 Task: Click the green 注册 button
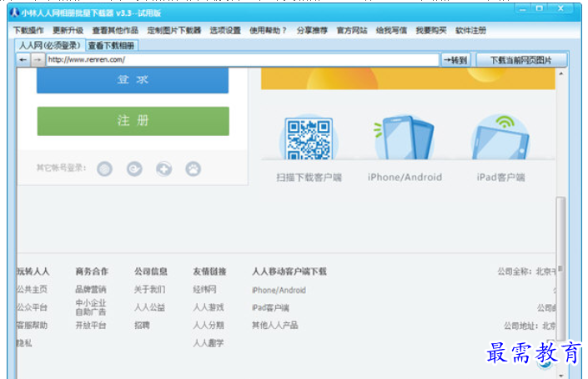(133, 121)
